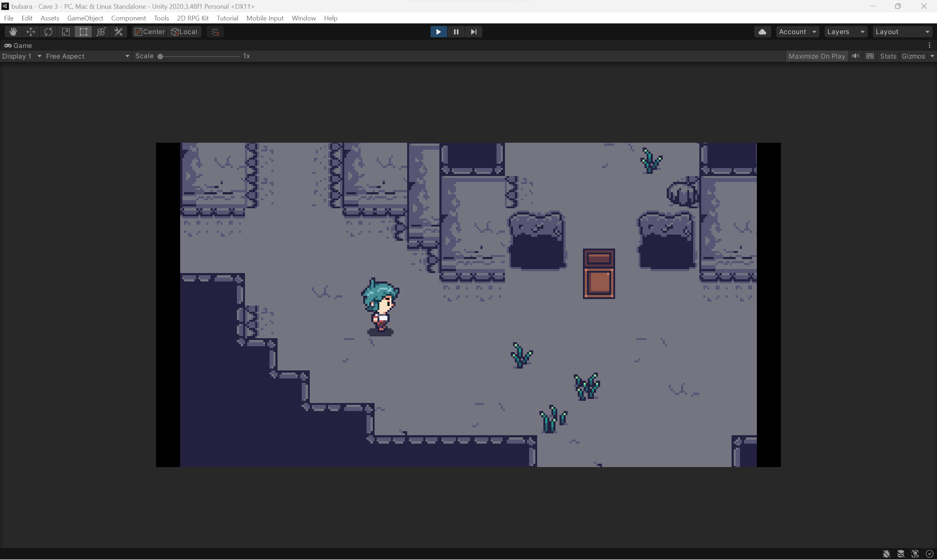Screen dimensions: 937x560
Task: Select the Rotate tool
Action: pos(48,32)
